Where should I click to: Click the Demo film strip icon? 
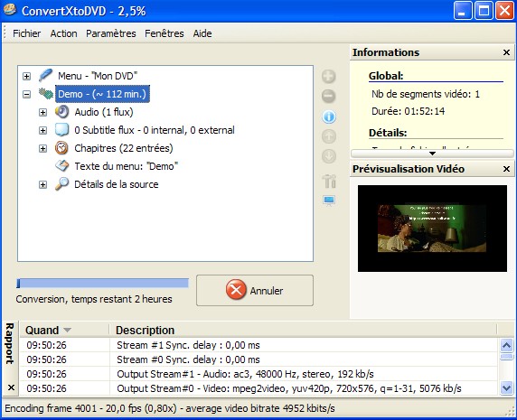click(x=46, y=94)
